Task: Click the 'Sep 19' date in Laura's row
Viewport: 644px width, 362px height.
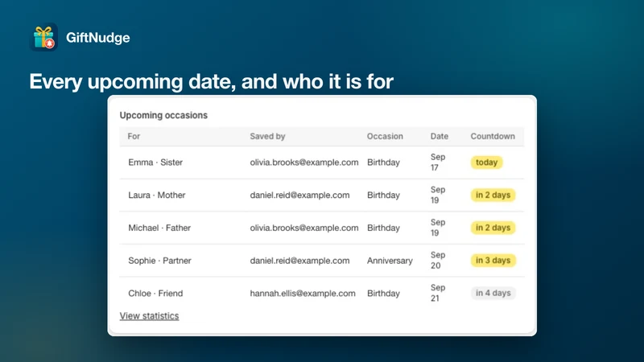Action: (x=438, y=195)
